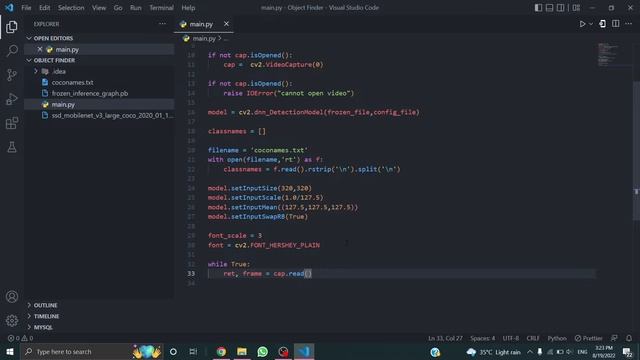The height and width of the screenshot is (360, 640).
Task: Open the Explorer view in activity bar
Action: tap(12, 27)
